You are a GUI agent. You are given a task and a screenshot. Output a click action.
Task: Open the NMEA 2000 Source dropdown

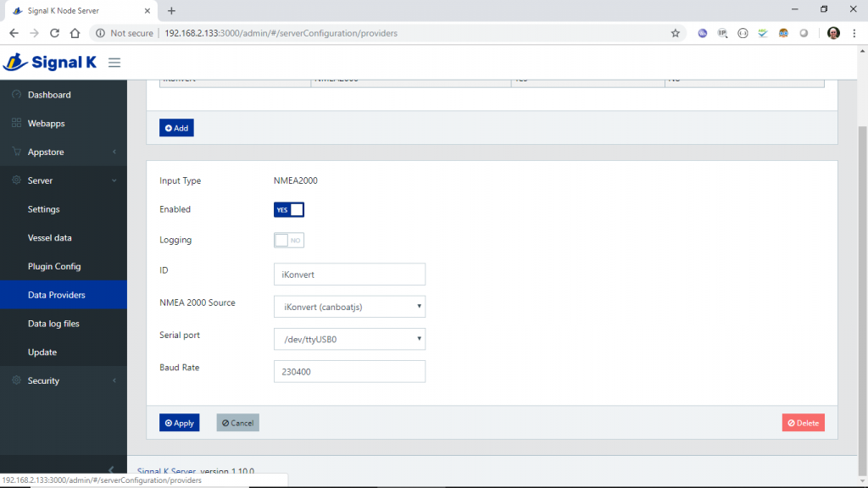349,307
